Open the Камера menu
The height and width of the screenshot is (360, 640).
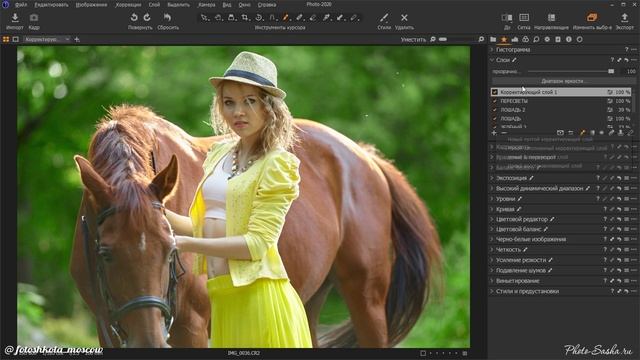point(206,5)
